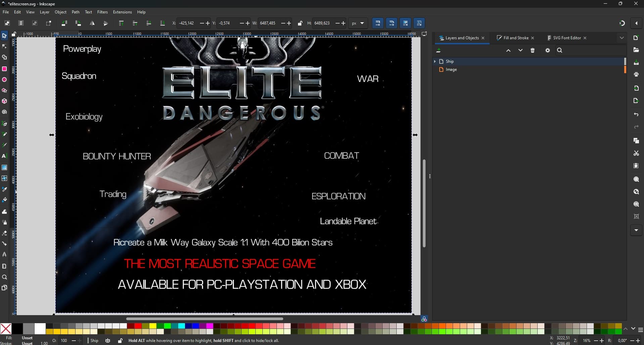Select the Zoom tool in toolbox
Screen dimensions: 644x345
click(4, 277)
